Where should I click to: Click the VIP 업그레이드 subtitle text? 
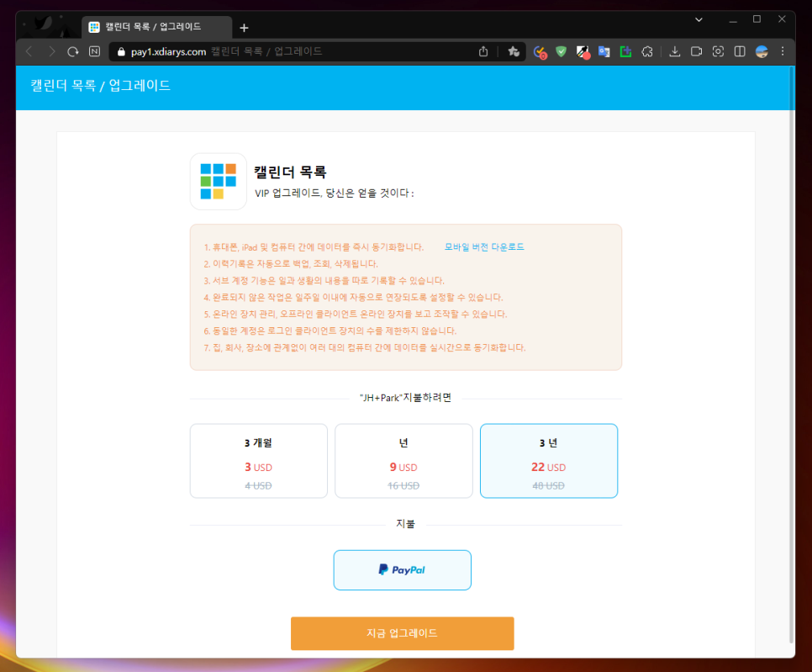click(x=335, y=193)
